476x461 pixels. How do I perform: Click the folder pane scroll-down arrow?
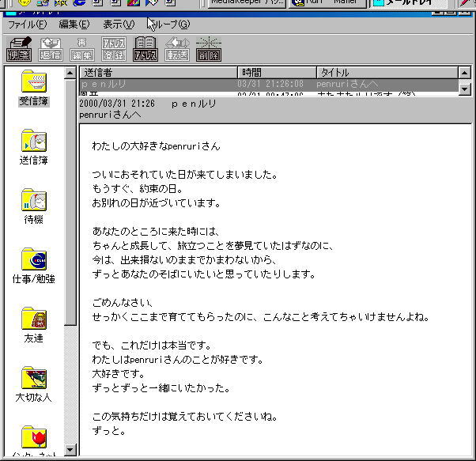[x=70, y=450]
